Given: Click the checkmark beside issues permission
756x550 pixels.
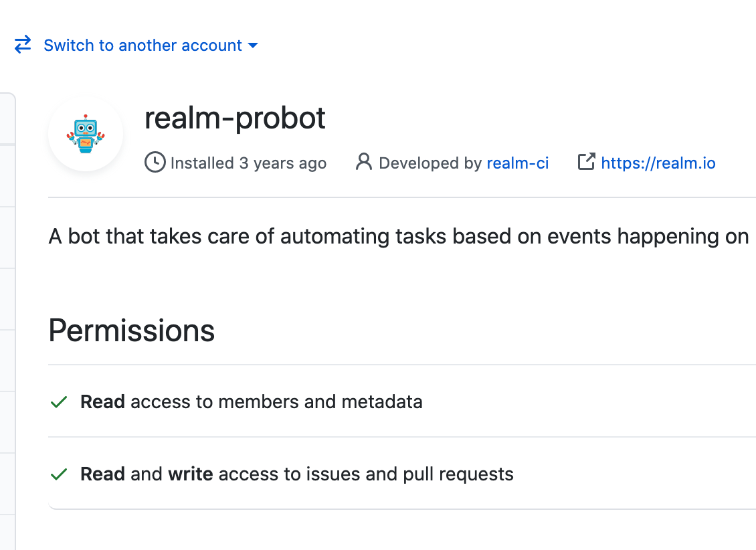Looking at the screenshot, I should 58,473.
